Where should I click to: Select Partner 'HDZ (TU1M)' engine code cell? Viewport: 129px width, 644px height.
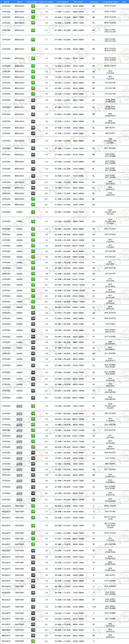tap(110, 512)
